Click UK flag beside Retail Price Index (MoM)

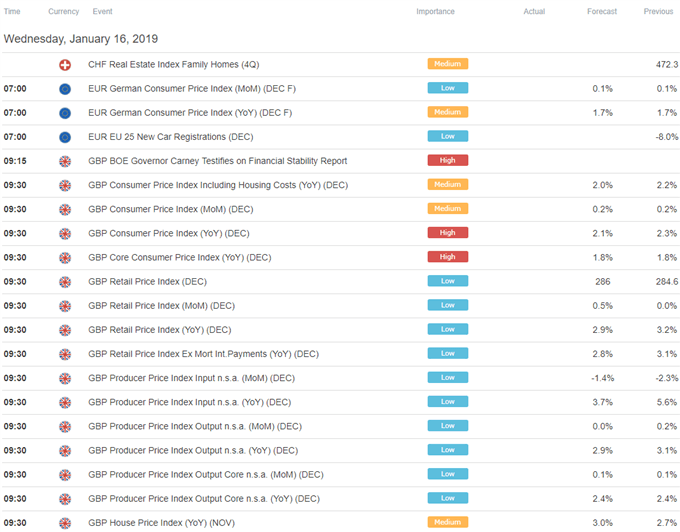(x=65, y=307)
